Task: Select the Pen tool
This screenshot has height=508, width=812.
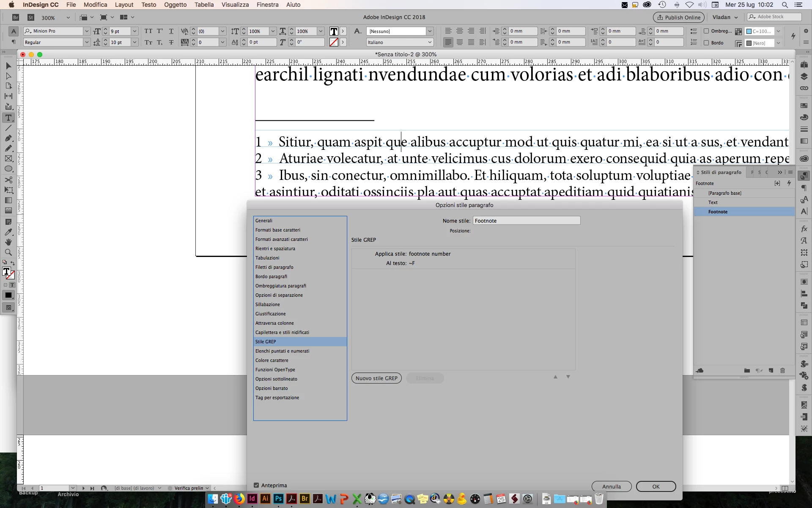Action: [x=8, y=138]
